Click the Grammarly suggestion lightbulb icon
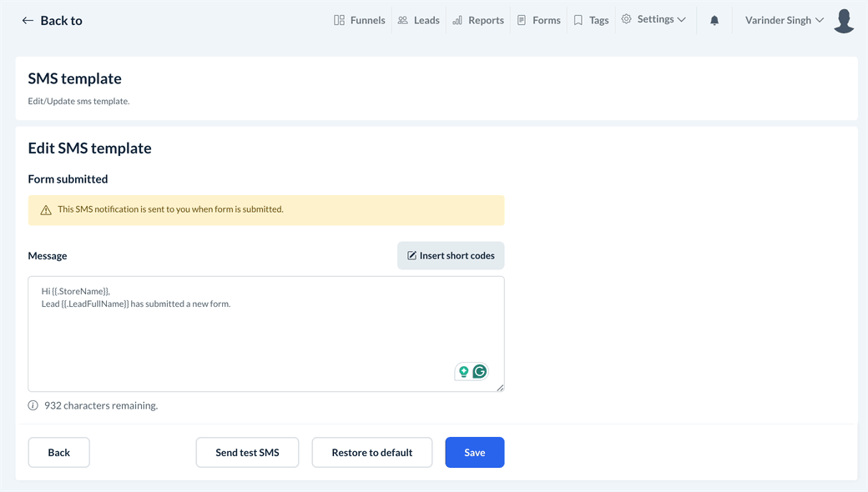This screenshot has width=868, height=492. pyautogui.click(x=463, y=371)
